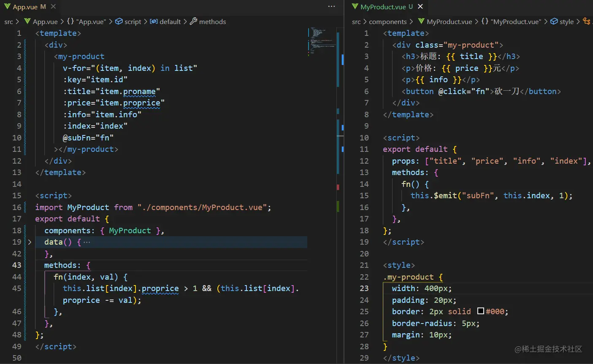Viewport: 593px width, 364px height.
Task: Open the src breadcrumb above App.vue
Action: click(x=8, y=22)
